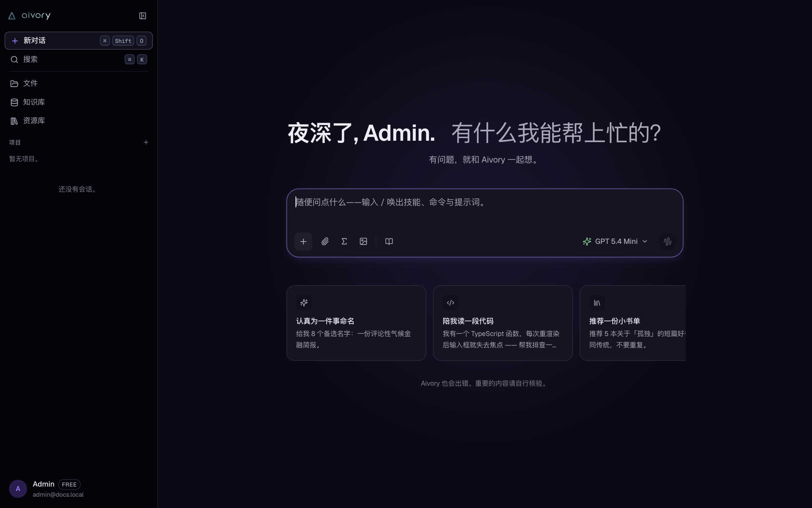The height and width of the screenshot is (508, 812).
Task: Click the subtitle 有问题，就和 Aivory 一起想。
Action: (485, 160)
